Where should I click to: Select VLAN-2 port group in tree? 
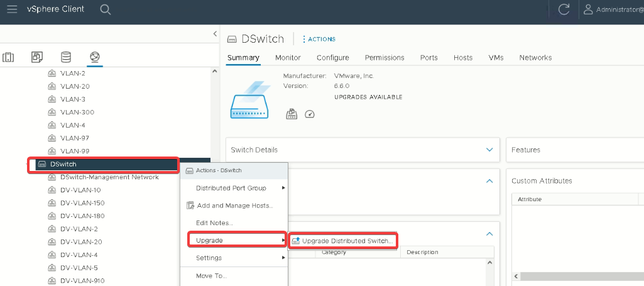click(x=73, y=74)
